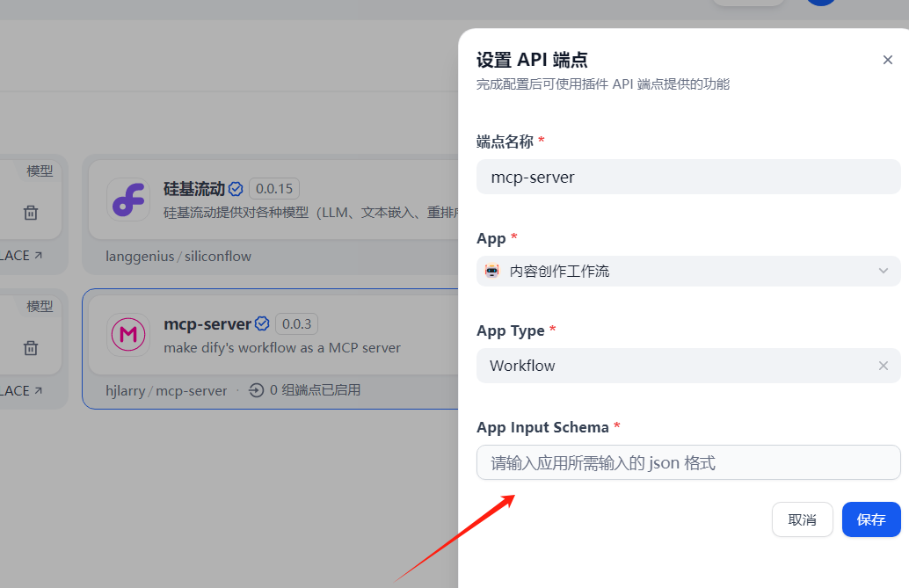The width and height of the screenshot is (909, 588).
Task: Click the 完成配置后可使用插件 subtitle text
Action: pyautogui.click(x=603, y=84)
